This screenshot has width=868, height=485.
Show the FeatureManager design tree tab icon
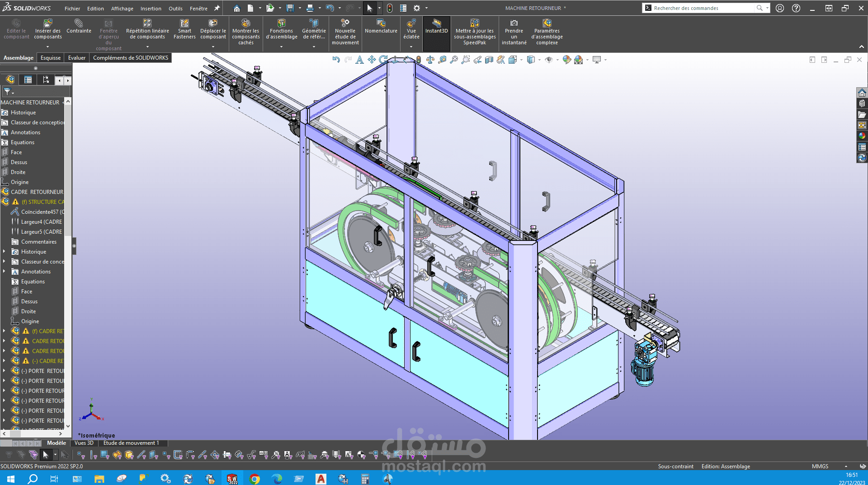pyautogui.click(x=10, y=80)
